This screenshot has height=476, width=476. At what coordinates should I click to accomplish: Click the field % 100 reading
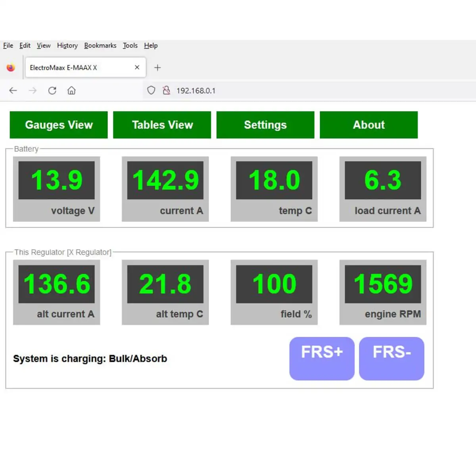(x=274, y=284)
